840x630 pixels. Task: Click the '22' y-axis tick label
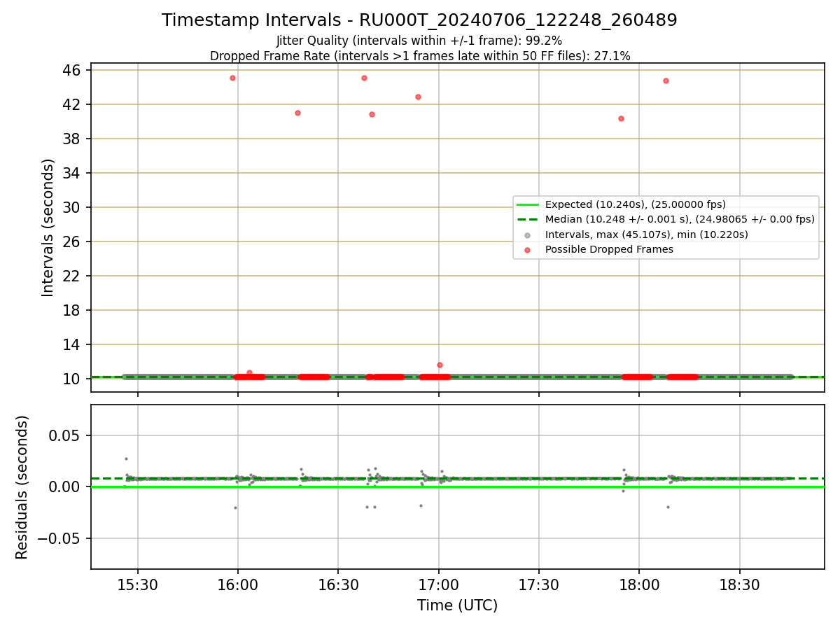(x=72, y=276)
